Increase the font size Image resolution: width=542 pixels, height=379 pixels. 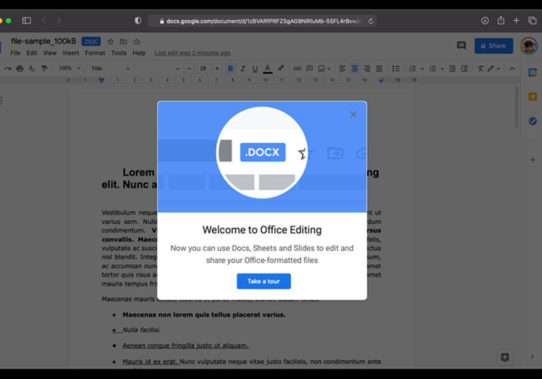(217, 68)
